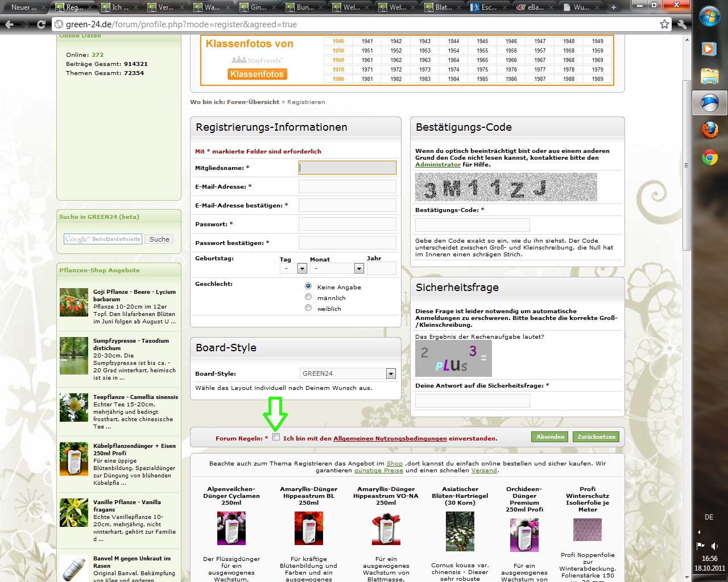Bookmark this page with the star icon

(x=664, y=24)
